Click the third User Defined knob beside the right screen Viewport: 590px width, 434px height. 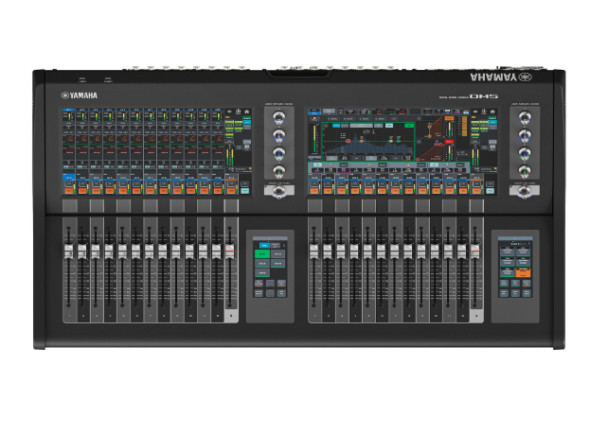[525, 154]
